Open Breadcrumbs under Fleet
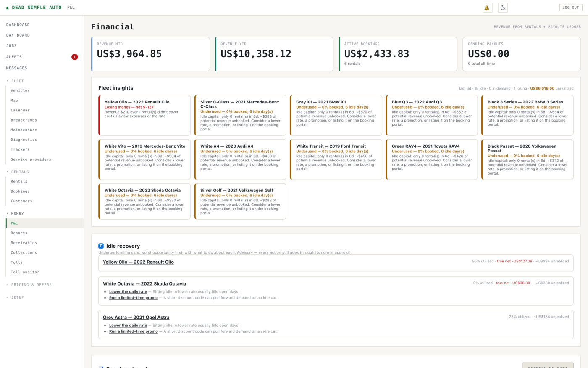 pos(45,120)
